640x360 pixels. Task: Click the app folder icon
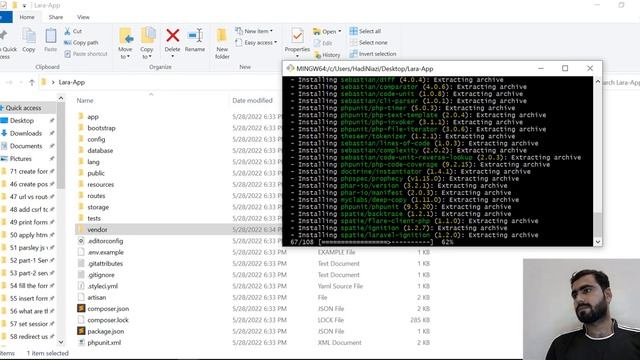(x=81, y=116)
